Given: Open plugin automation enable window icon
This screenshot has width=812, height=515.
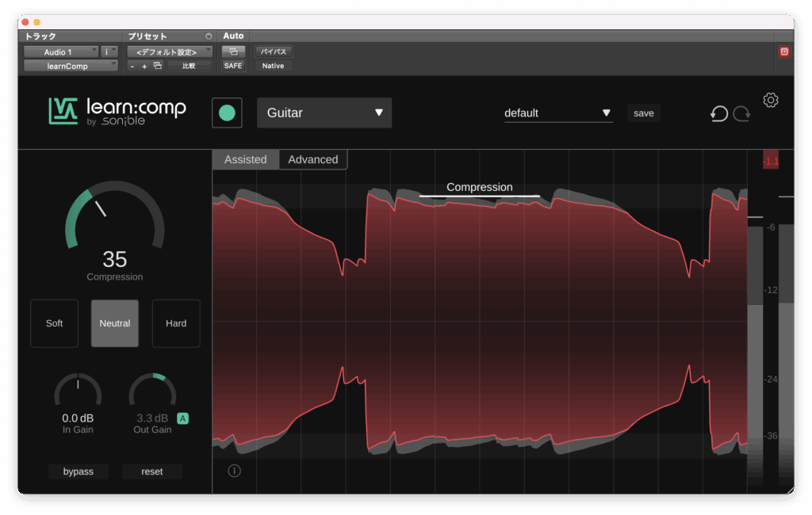Looking at the screenshot, I should point(233,51).
